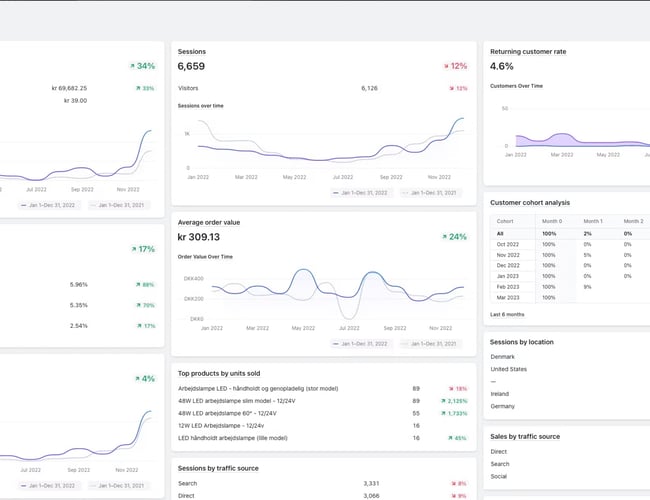650x500 pixels.
Task: Toggle 2022 legend chip in Average order value card
Action: (x=361, y=344)
